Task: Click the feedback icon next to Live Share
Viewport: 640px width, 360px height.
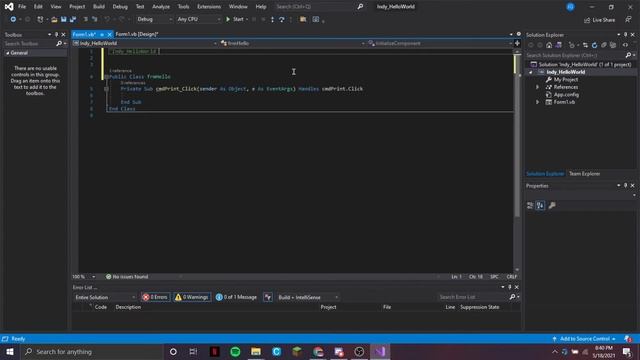Action: click(628, 20)
